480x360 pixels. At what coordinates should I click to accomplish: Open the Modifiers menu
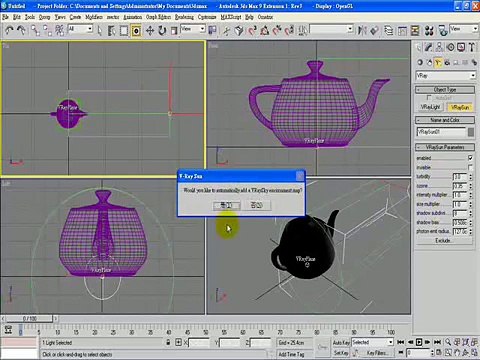click(94, 17)
